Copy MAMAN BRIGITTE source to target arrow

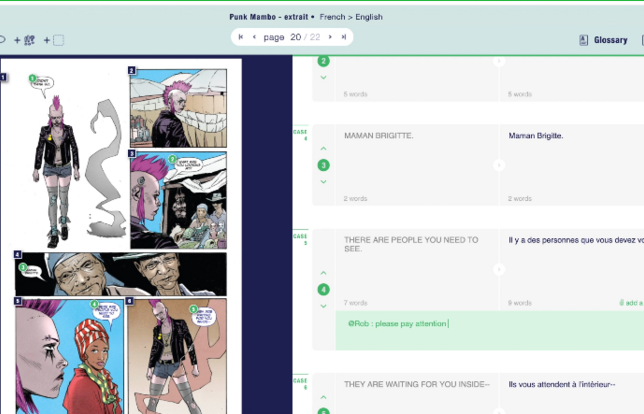[499, 165]
